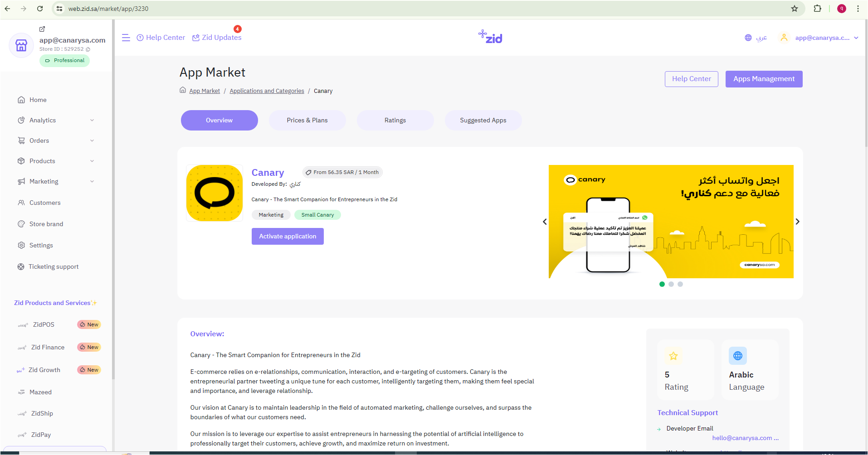Click the Activate application button
The image size is (868, 455).
click(288, 236)
